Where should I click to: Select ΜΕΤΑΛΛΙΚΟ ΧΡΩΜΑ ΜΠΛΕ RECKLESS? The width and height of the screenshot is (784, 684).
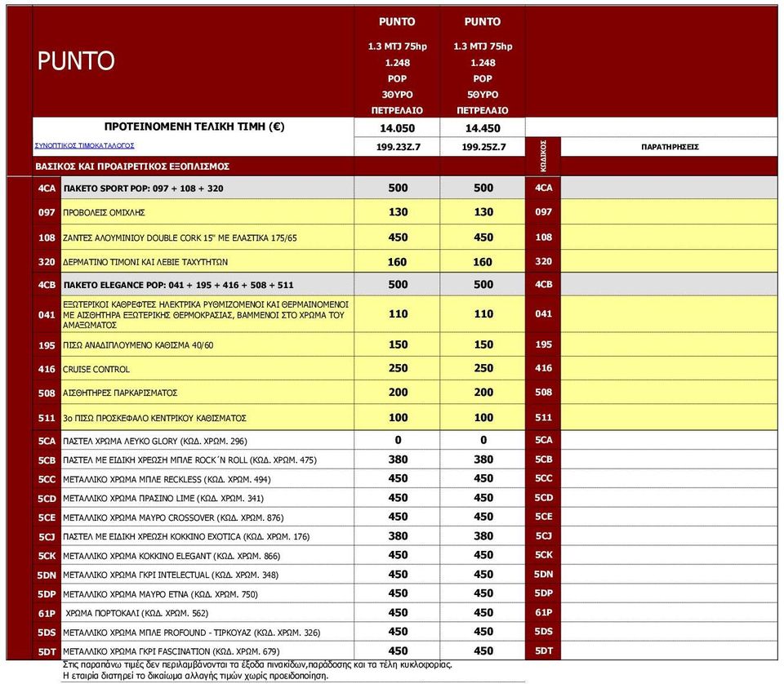[x=167, y=480]
